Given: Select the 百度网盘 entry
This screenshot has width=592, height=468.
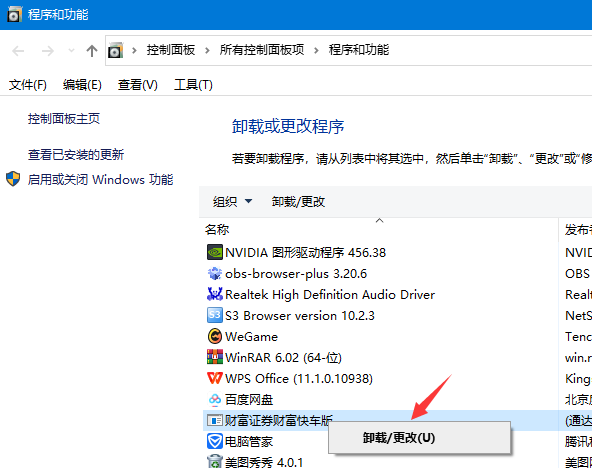Looking at the screenshot, I should [x=249, y=399].
